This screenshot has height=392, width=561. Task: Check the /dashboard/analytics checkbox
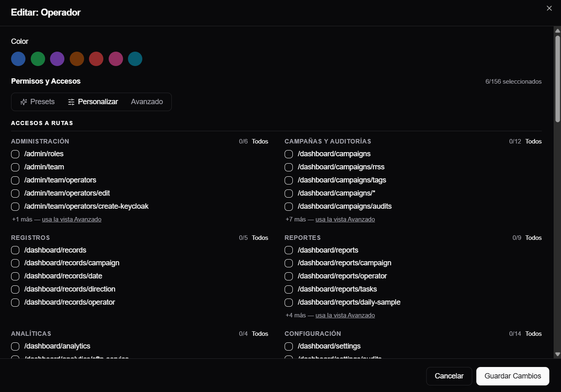15,346
